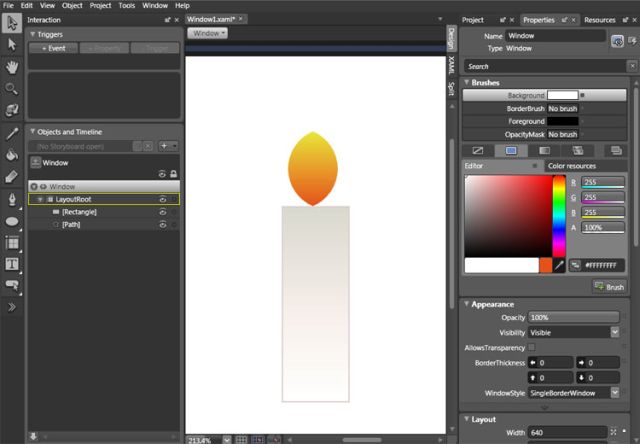The height and width of the screenshot is (444, 640).
Task: Open the Color resources tab
Action: 572,166
